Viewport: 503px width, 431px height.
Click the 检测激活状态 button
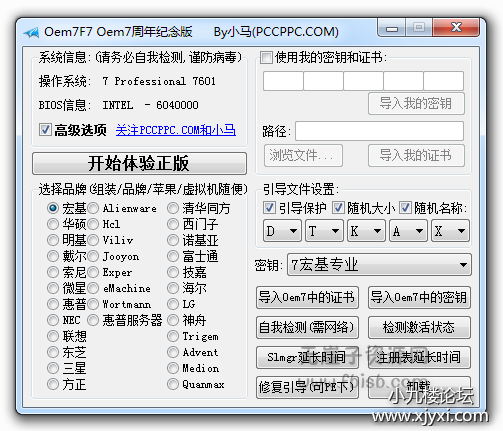(419, 327)
